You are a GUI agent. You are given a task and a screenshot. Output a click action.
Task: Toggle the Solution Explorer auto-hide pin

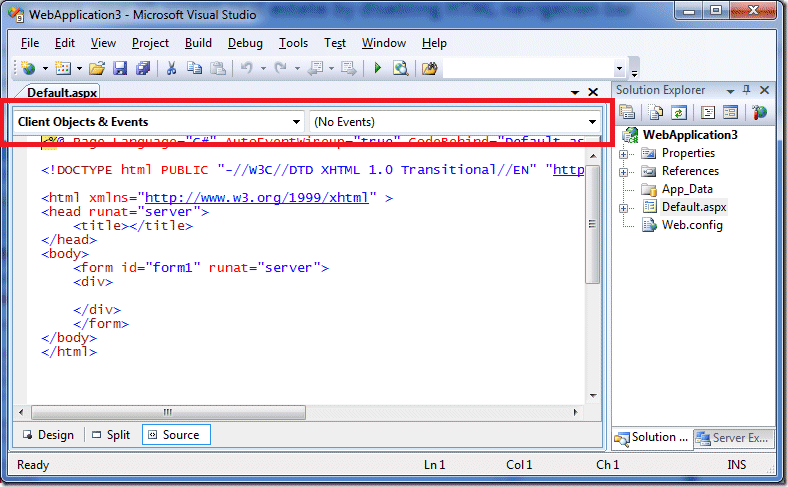coord(746,90)
